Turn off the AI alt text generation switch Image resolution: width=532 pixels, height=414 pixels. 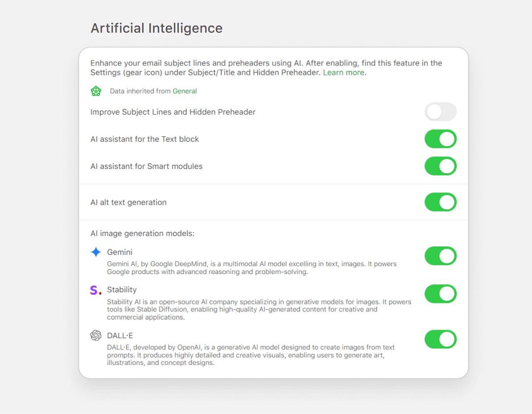pos(440,202)
